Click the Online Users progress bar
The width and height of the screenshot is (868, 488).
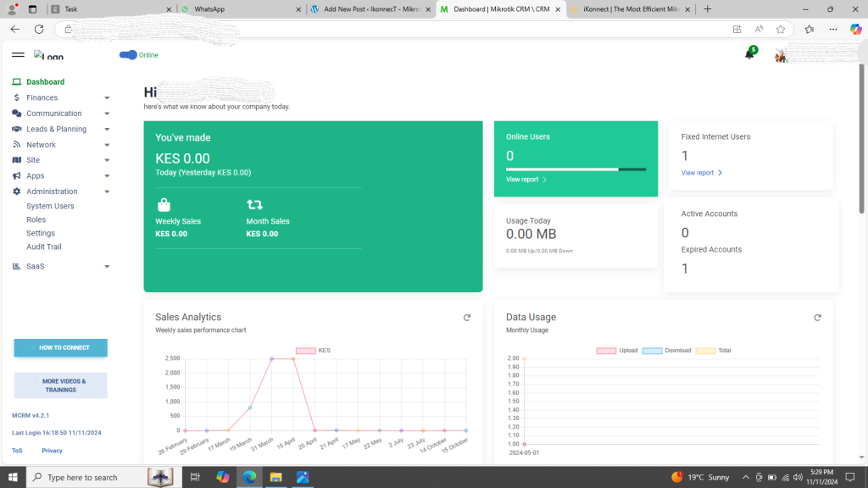coord(576,167)
